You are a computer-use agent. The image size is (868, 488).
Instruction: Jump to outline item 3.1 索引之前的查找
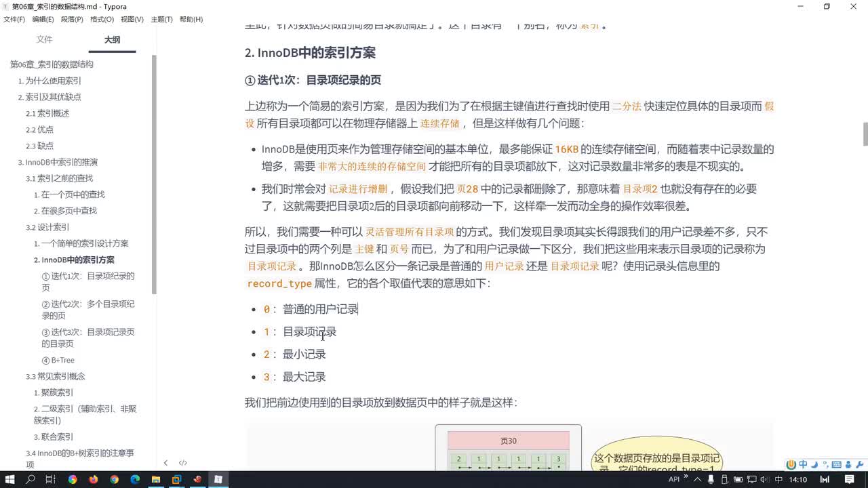[x=60, y=178]
